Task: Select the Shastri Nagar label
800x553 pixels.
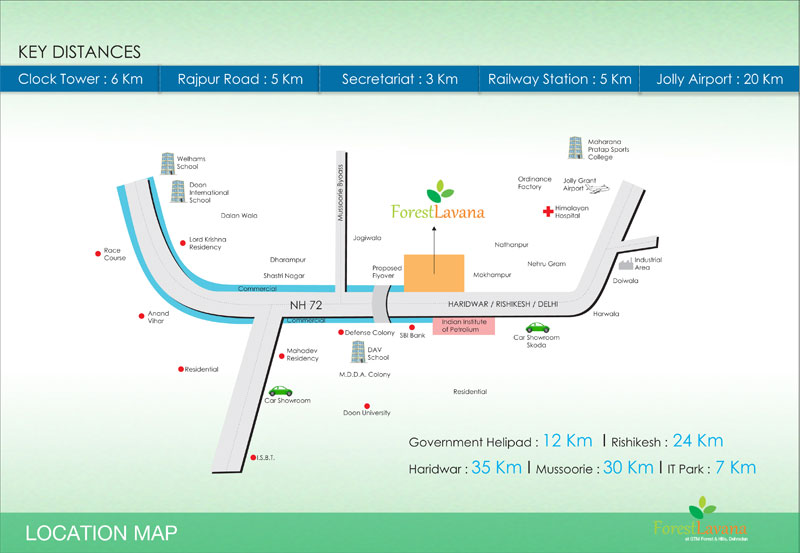Action: (x=284, y=275)
